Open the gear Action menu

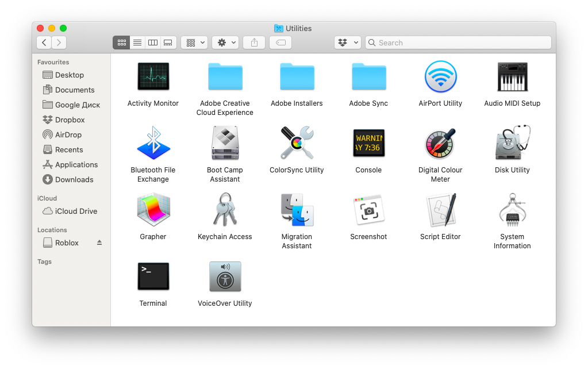click(x=226, y=43)
